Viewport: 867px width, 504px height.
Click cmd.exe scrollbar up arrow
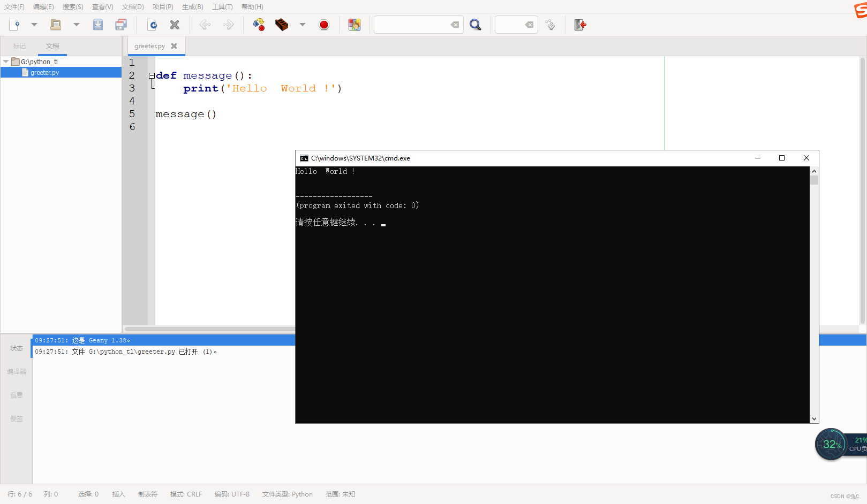(x=815, y=171)
